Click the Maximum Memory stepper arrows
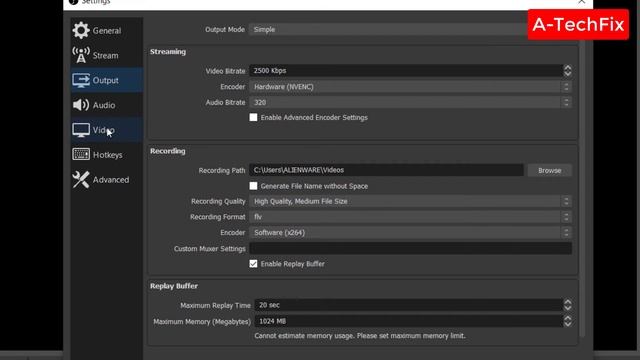Screen dimensions: 640x360 pos(567,321)
